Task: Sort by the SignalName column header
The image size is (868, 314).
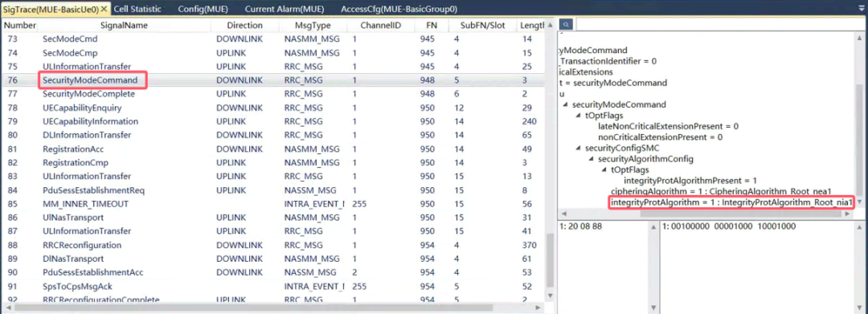Action: click(124, 26)
